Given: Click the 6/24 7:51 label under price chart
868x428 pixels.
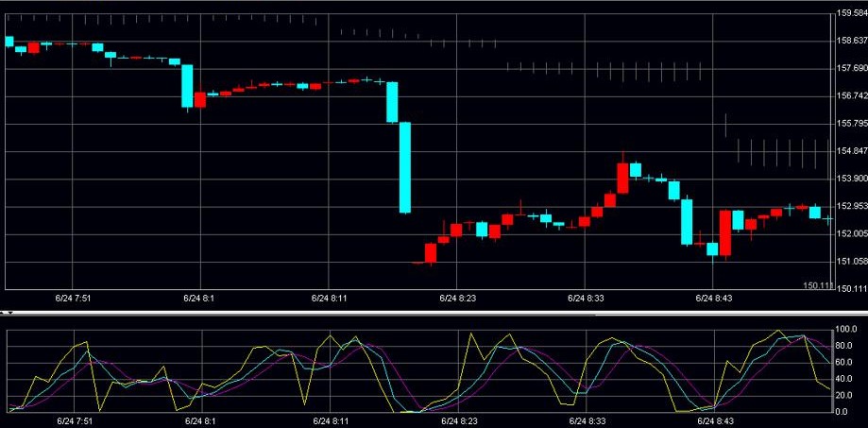Looking at the screenshot, I should point(73,298).
